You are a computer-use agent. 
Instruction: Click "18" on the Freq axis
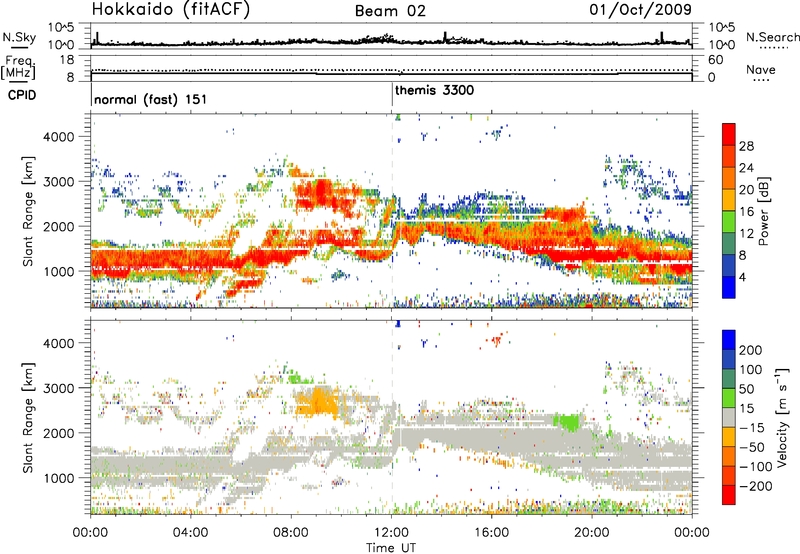[x=67, y=60]
